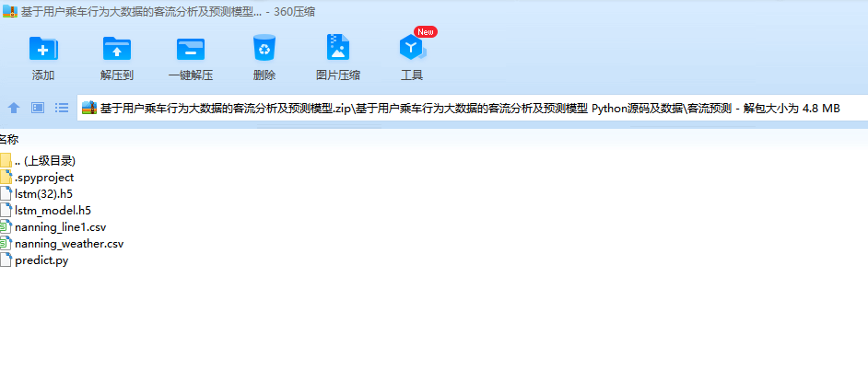Viewport: 868px width, 369px height.
Task: Click the spreadsheet icon of nanning_line1.csv
Action: click(x=6, y=227)
